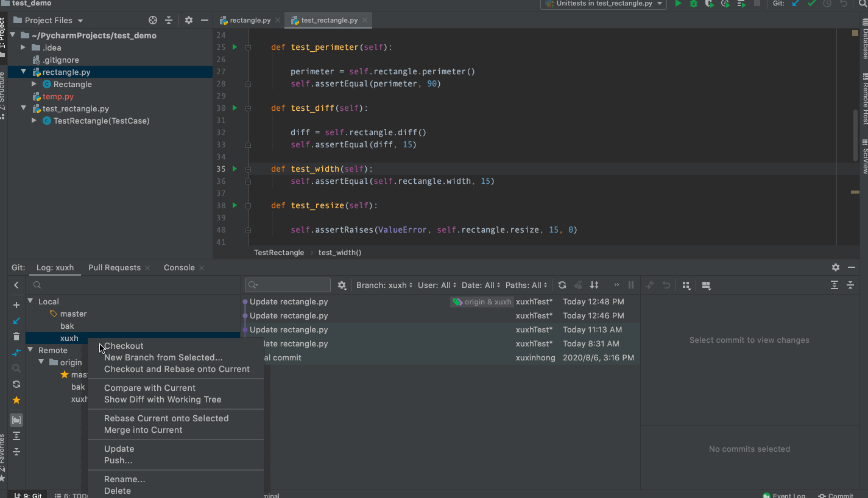868x498 pixels.
Task: Choose Checkout from the context menu
Action: click(x=124, y=346)
